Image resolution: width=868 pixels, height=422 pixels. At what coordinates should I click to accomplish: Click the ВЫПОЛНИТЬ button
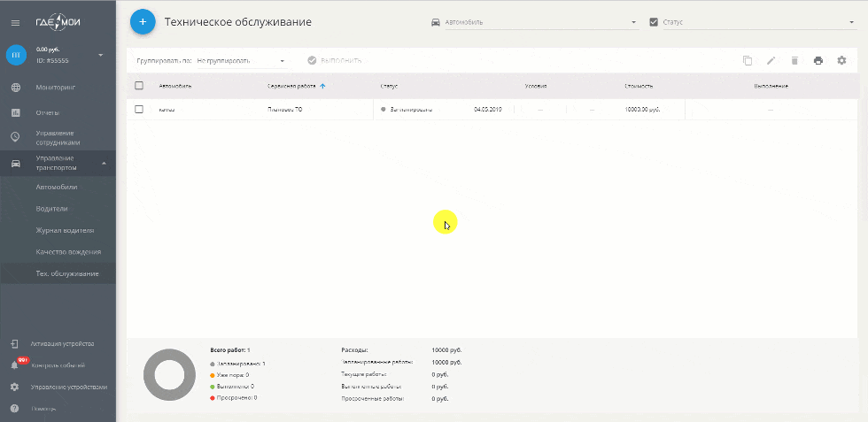335,60
